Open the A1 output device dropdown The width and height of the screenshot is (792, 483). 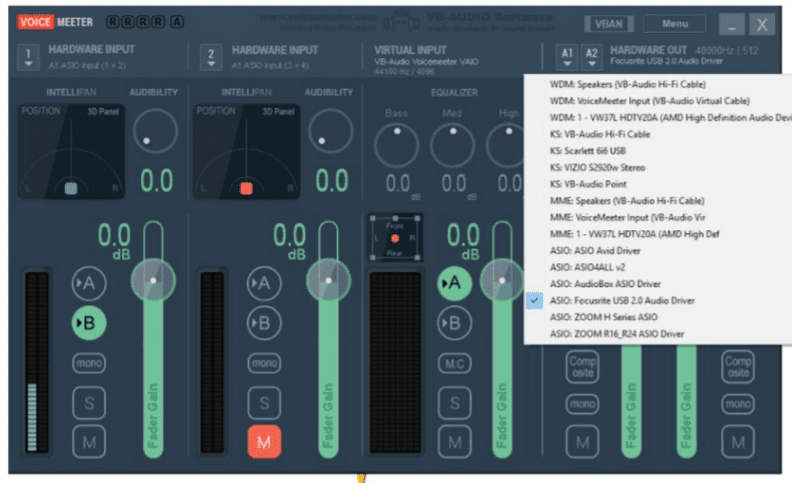(567, 57)
